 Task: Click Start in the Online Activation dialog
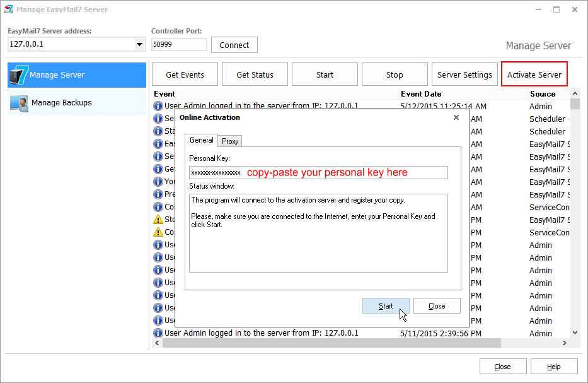(386, 306)
